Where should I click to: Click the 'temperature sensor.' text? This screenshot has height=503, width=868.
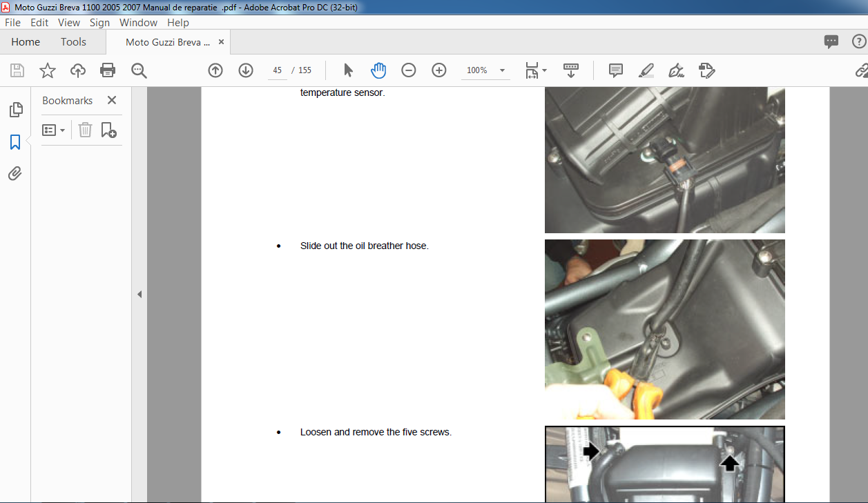click(343, 92)
